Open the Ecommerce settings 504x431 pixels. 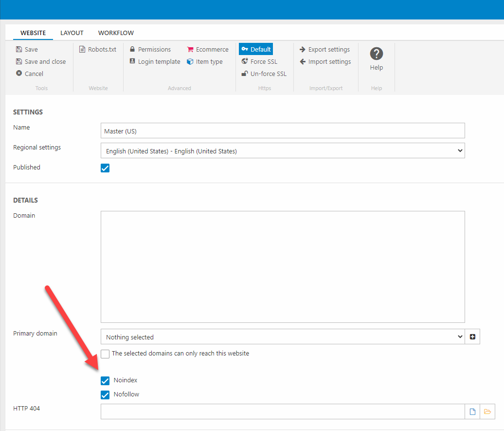[208, 49]
